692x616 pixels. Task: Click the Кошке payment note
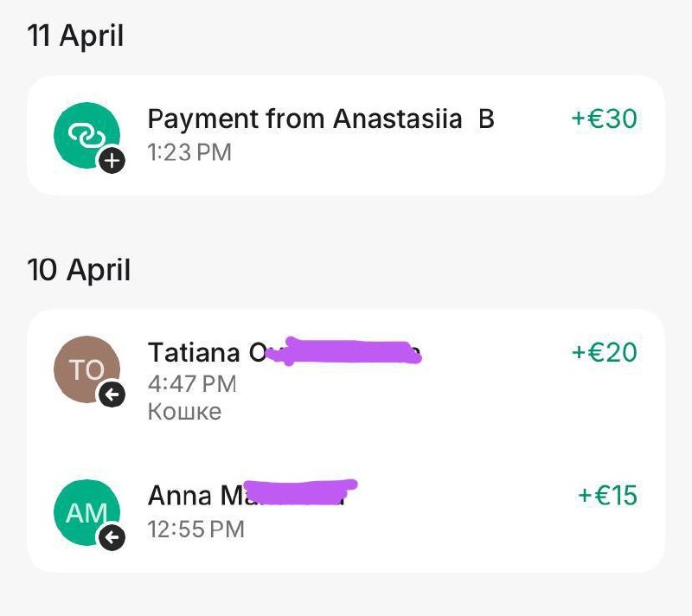(184, 411)
